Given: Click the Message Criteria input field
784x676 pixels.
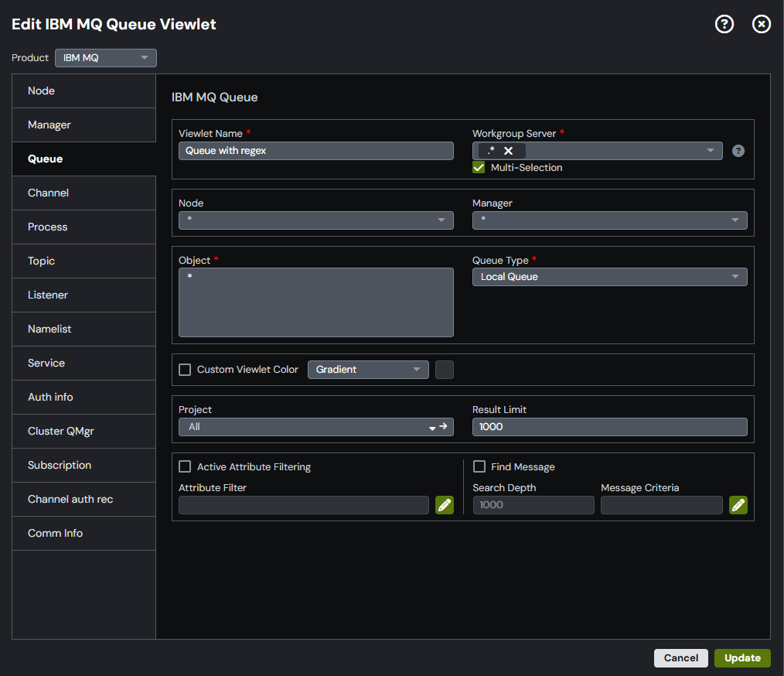Looking at the screenshot, I should click(x=662, y=505).
